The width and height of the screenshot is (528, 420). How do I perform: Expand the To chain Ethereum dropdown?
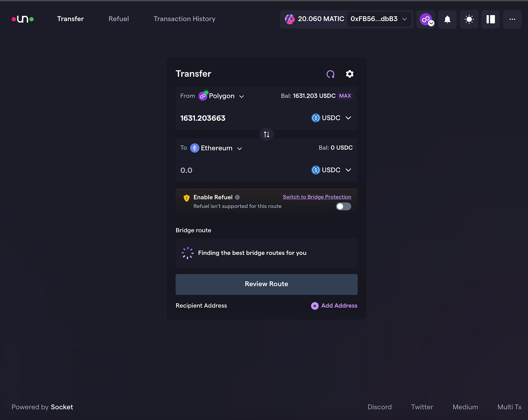[x=216, y=148]
